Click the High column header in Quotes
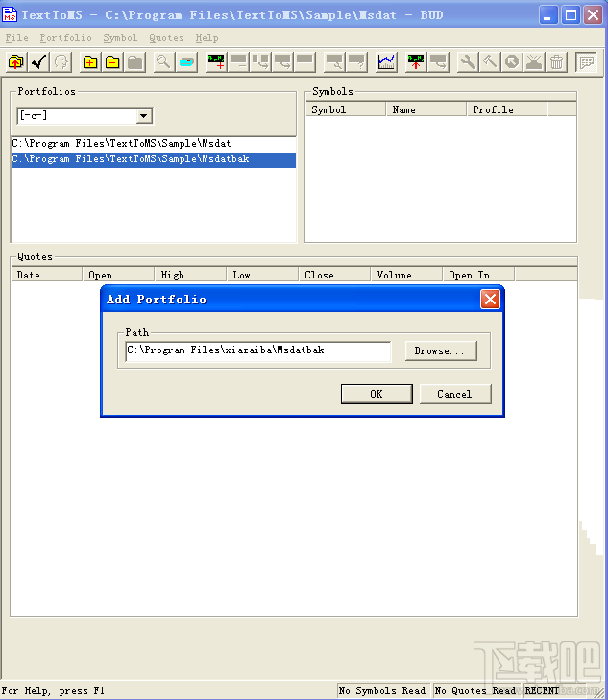This screenshot has width=608, height=700. pyautogui.click(x=190, y=275)
